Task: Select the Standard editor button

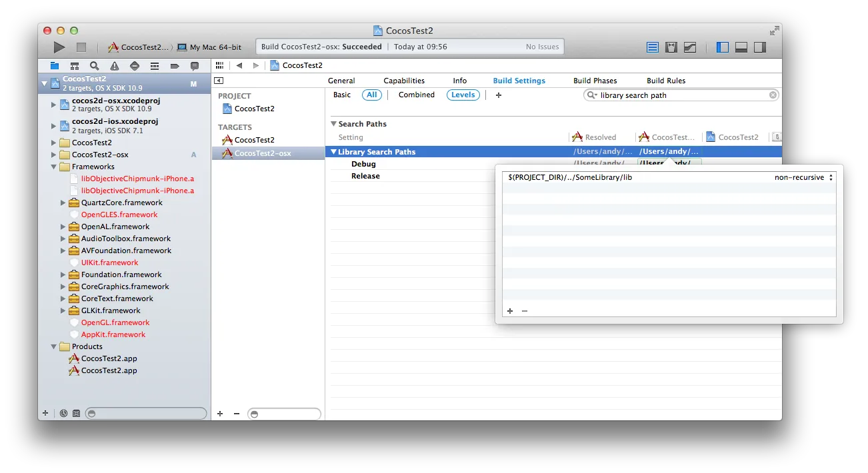Action: click(653, 47)
